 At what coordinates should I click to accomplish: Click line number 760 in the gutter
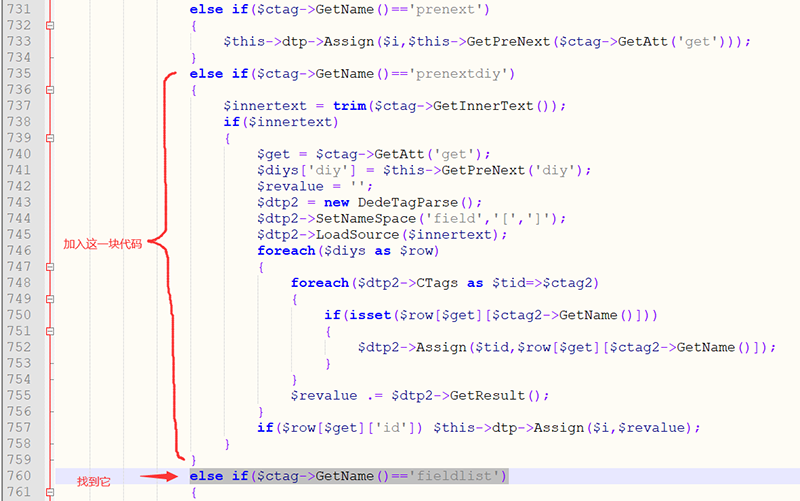point(19,476)
